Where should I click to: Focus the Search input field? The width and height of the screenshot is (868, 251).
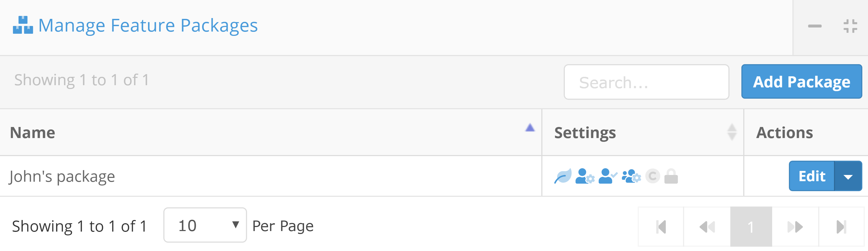646,82
